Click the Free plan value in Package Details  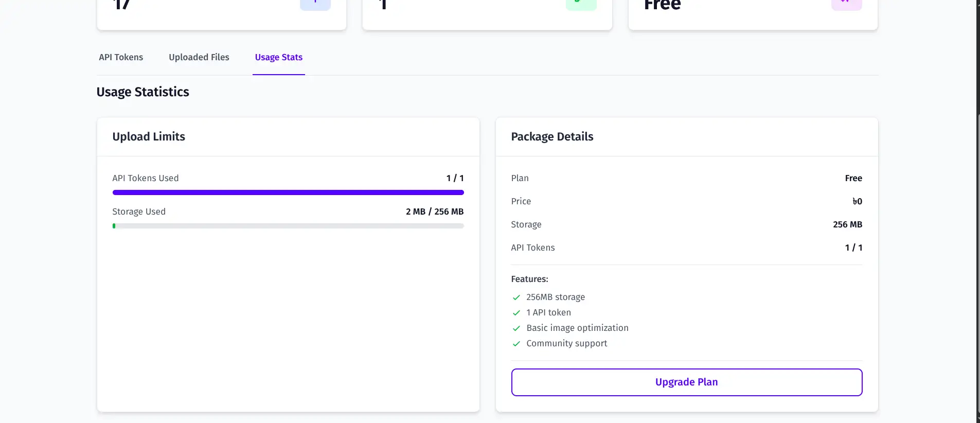pos(853,178)
